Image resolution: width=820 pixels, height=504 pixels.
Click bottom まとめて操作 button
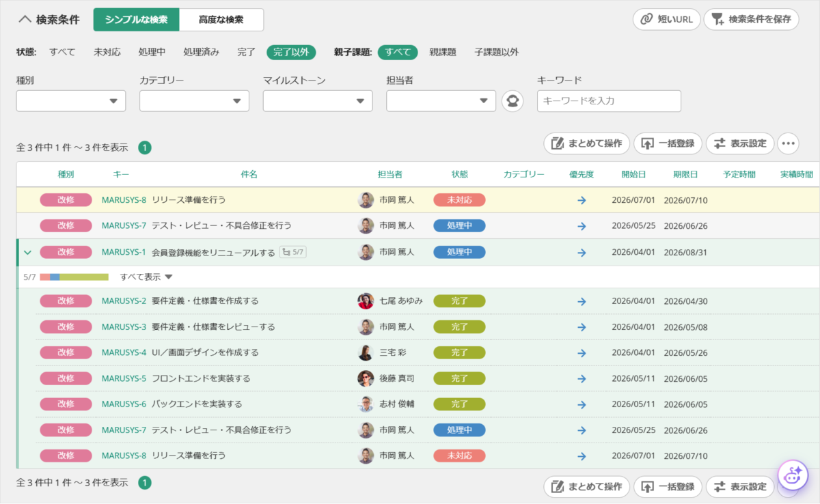click(587, 487)
